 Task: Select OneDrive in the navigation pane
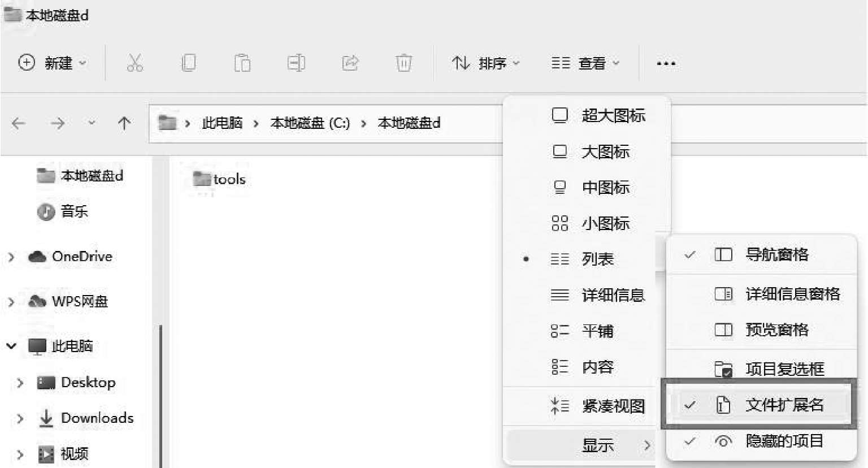click(70, 257)
